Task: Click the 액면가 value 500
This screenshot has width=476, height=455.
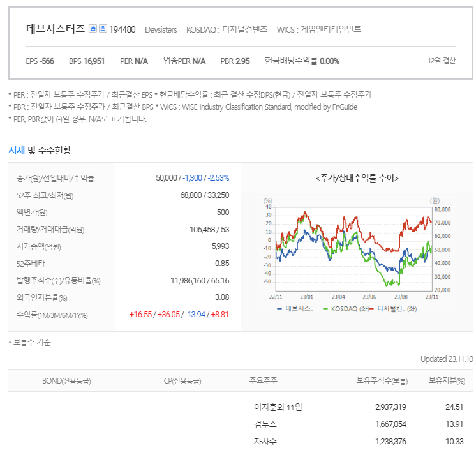Action: pos(223,212)
